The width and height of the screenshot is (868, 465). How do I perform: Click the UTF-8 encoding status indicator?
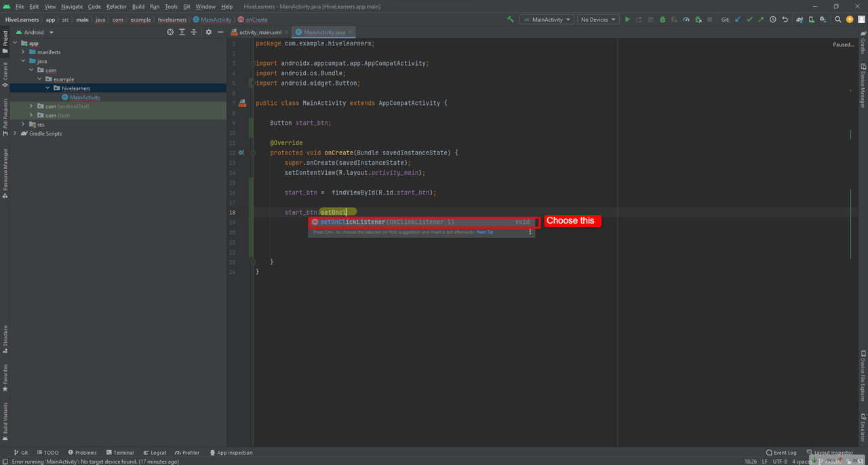click(x=780, y=462)
